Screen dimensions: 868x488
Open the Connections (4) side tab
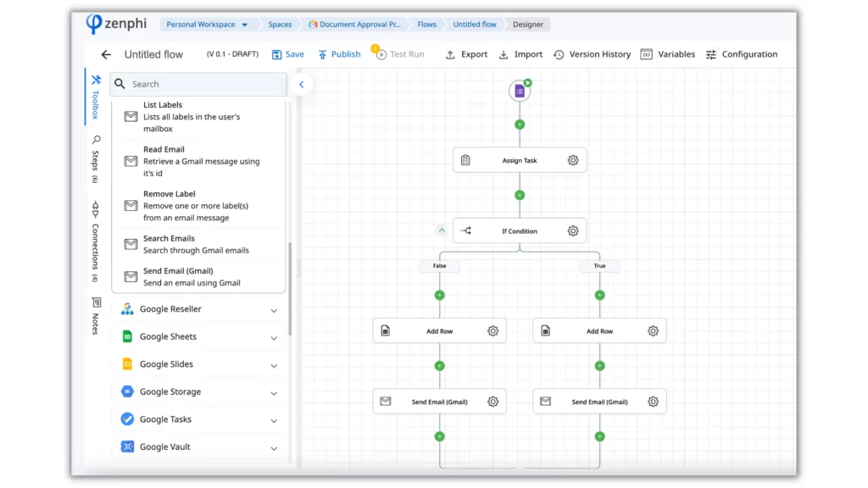96,241
